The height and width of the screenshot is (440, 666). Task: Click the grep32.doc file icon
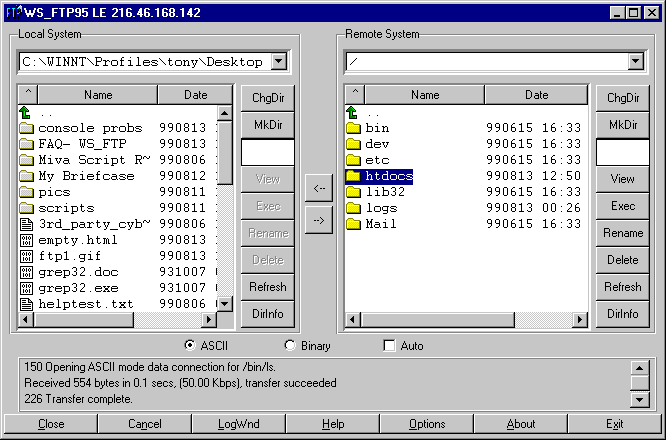click(x=26, y=272)
